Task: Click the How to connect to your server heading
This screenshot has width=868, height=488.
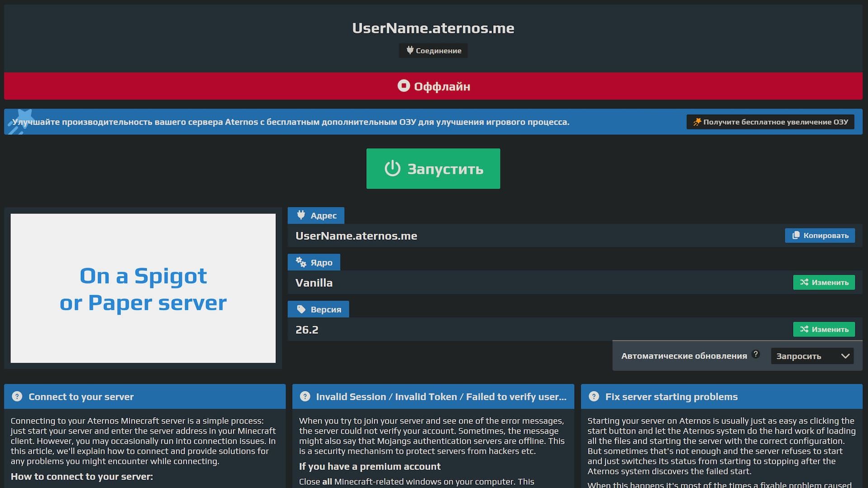Action: [82, 477]
